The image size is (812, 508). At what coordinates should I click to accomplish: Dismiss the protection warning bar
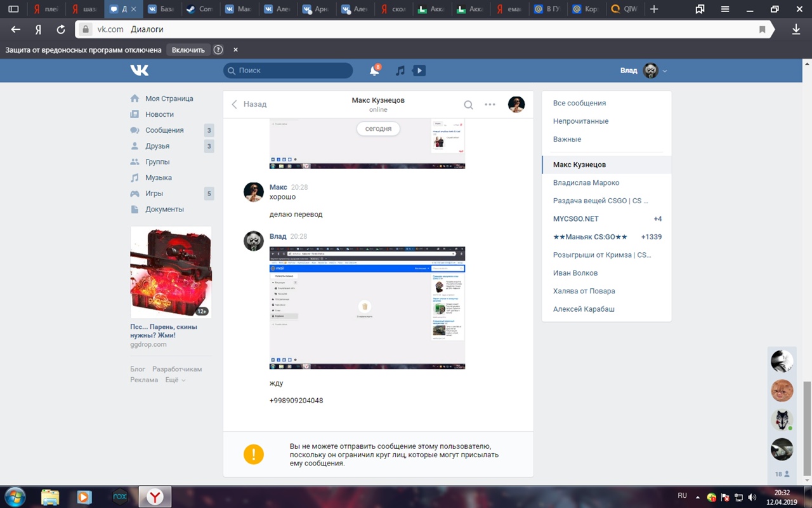pyautogui.click(x=235, y=50)
